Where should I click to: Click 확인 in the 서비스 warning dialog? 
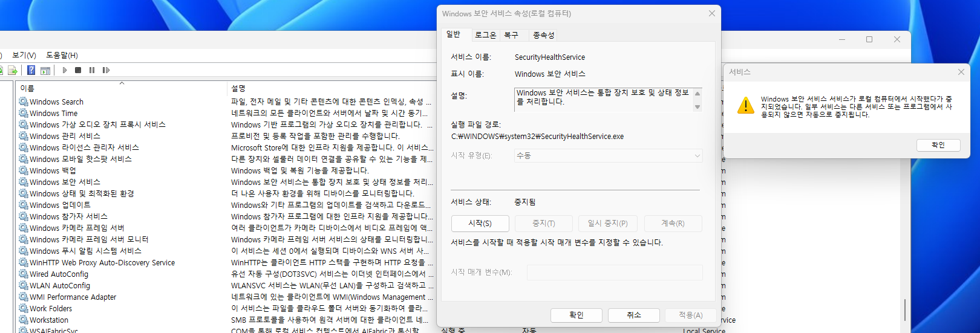tap(938, 145)
